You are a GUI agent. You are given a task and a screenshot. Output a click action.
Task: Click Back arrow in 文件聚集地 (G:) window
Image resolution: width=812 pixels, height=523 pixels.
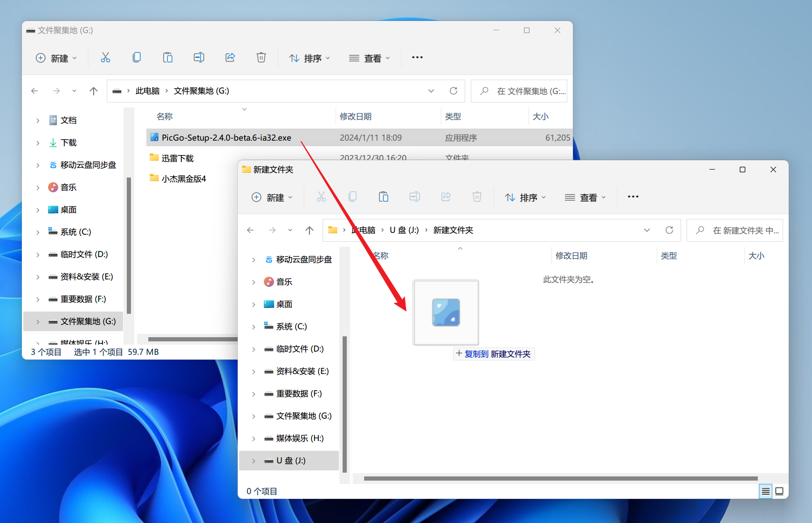click(x=34, y=91)
